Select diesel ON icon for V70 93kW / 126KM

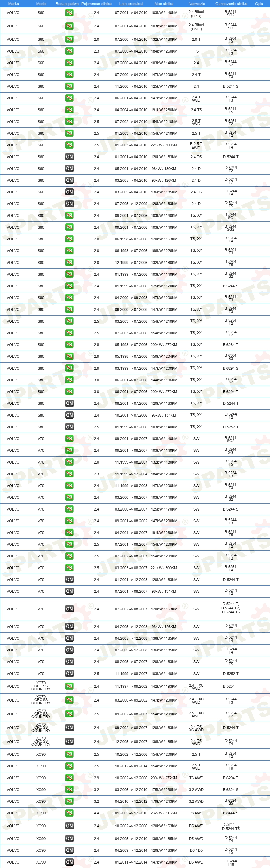69,627
